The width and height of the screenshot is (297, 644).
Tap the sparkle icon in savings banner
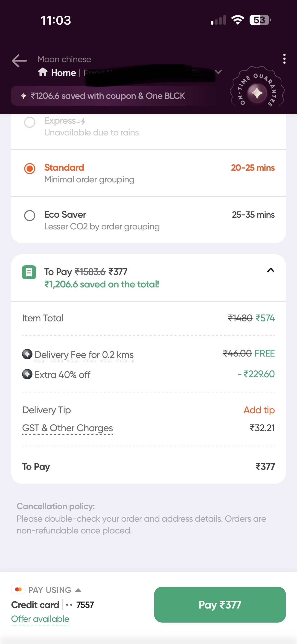23,96
